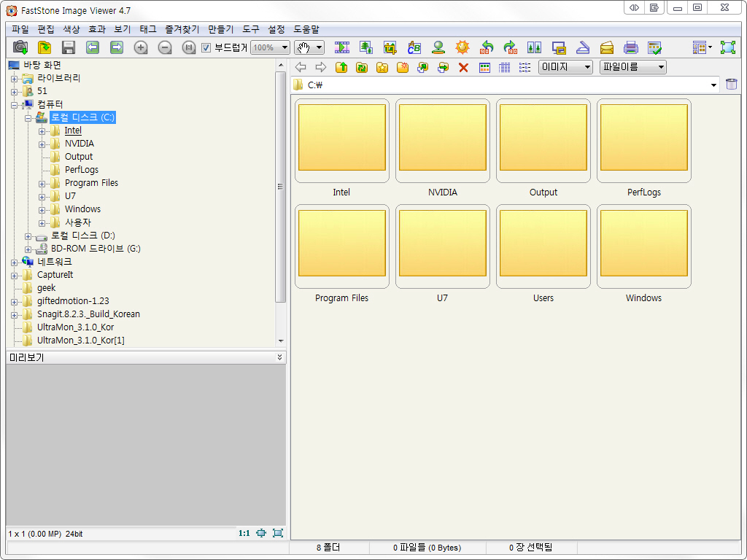The width and height of the screenshot is (747, 560).
Task: Click the recycle bin icon beside path bar
Action: (x=731, y=85)
